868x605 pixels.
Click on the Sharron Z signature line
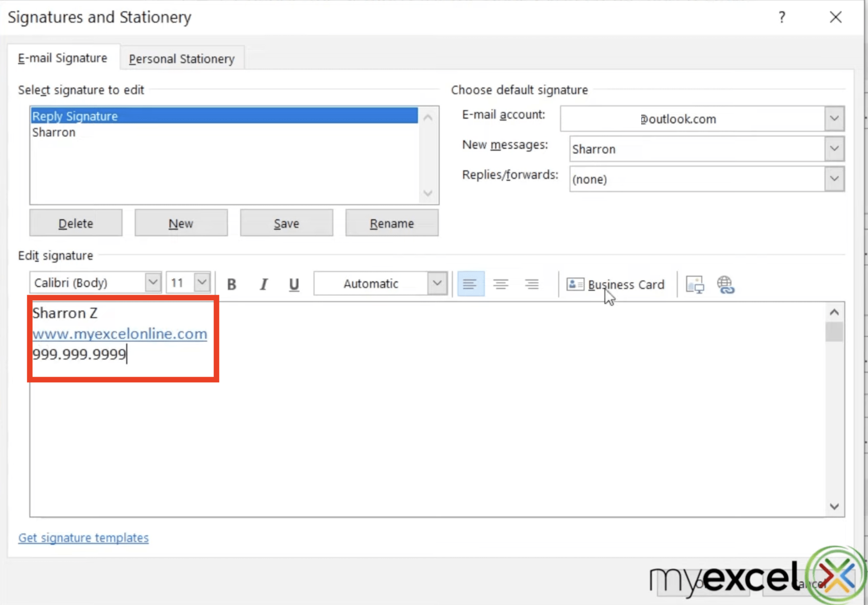point(65,313)
